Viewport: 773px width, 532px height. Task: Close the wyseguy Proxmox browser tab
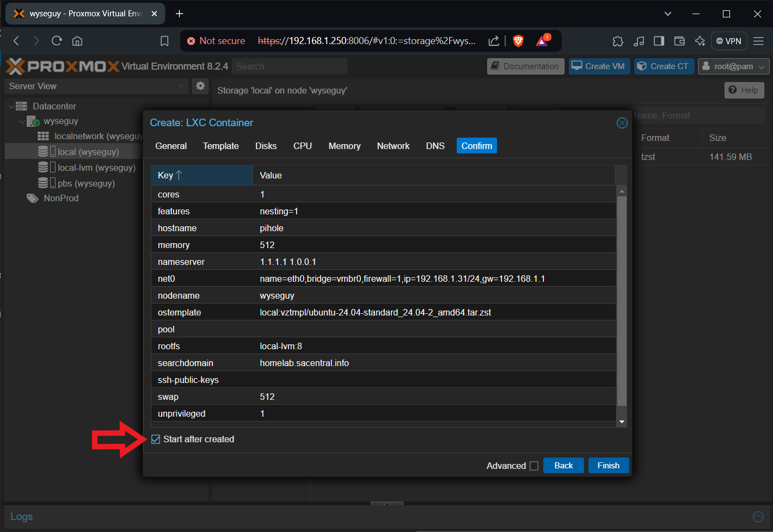(x=154, y=14)
